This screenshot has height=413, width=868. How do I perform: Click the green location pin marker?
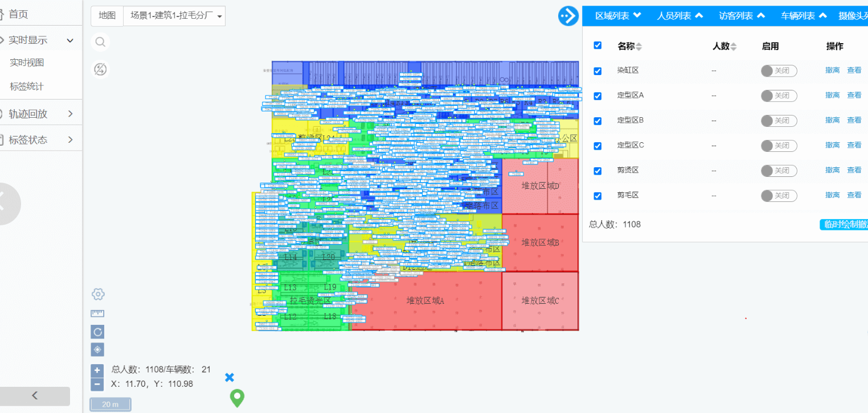(237, 398)
